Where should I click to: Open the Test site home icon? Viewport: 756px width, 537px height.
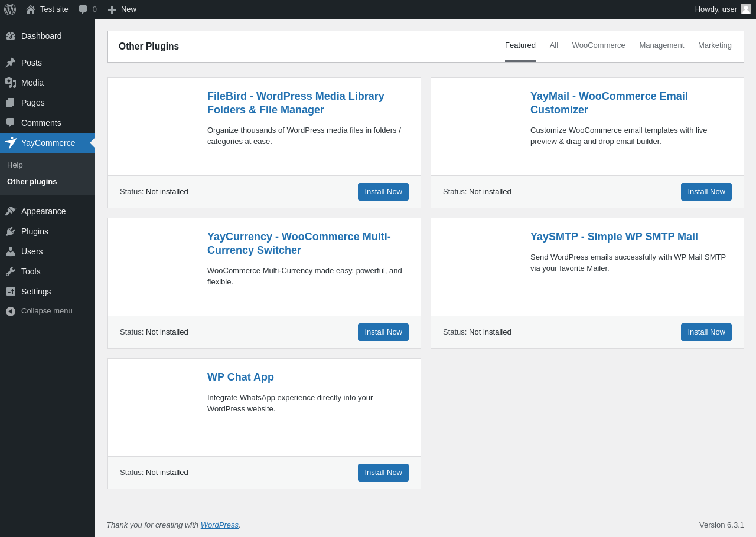31,9
